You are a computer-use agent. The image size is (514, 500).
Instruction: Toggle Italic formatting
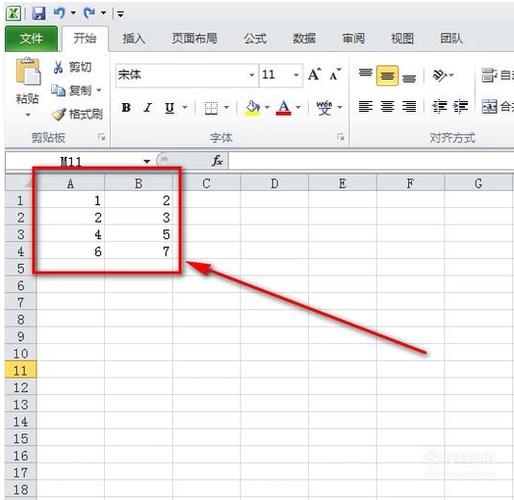(x=148, y=108)
